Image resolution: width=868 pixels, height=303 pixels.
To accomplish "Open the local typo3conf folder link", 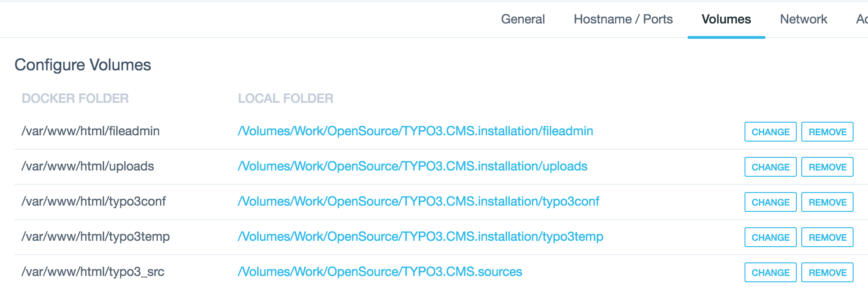I will click(x=418, y=201).
